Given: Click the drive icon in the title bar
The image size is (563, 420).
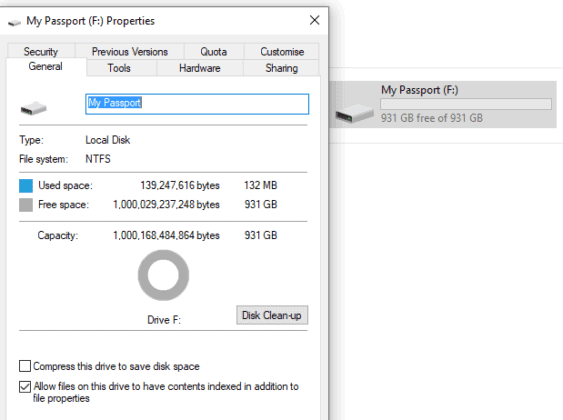Looking at the screenshot, I should click(14, 23).
